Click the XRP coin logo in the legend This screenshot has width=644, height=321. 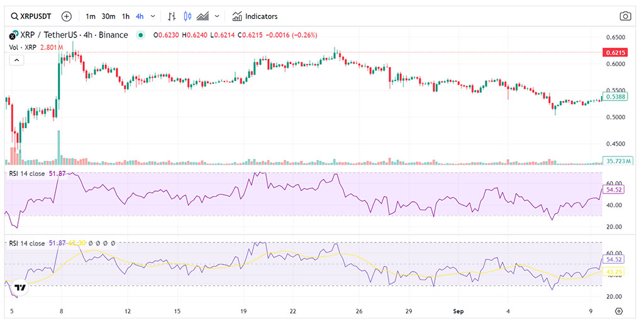point(14,35)
